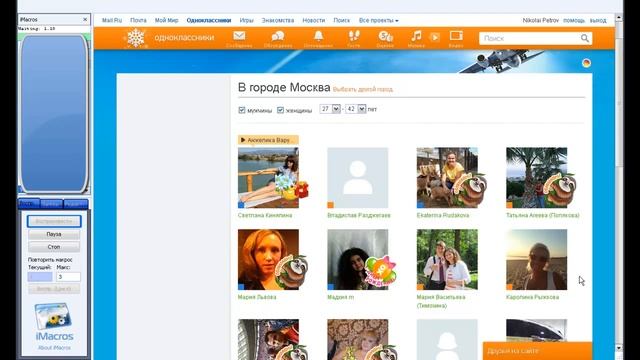Viewport: 640px width, 360px height.
Task: Open Мария Львова's photo
Action: (x=268, y=260)
